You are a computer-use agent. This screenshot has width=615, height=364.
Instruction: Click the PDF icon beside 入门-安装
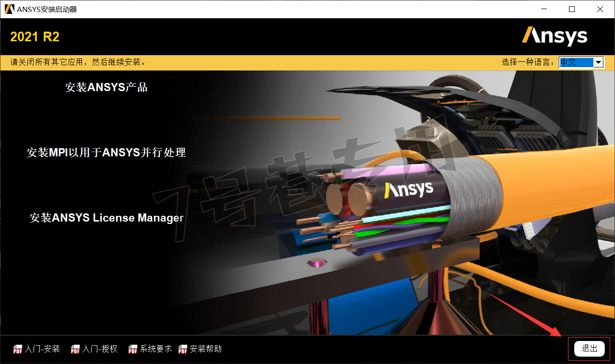18,349
